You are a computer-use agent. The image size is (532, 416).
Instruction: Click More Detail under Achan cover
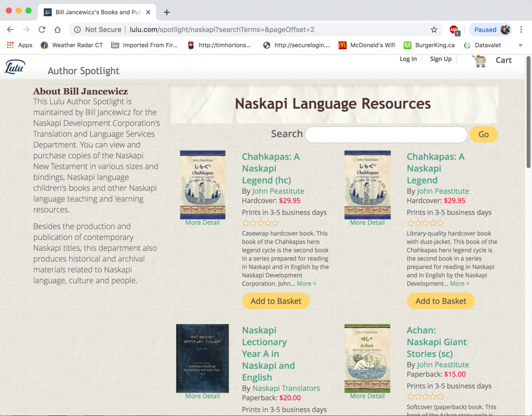367,396
